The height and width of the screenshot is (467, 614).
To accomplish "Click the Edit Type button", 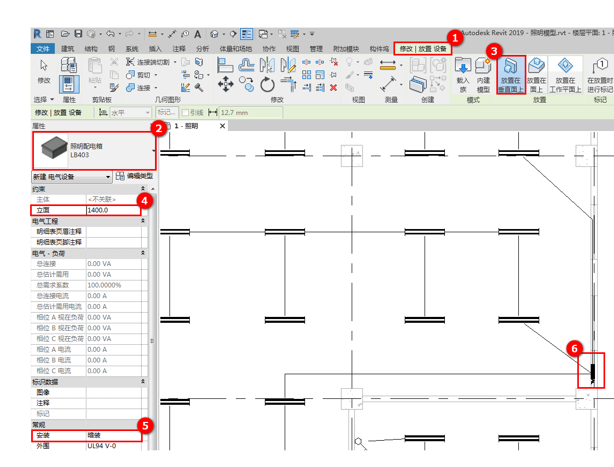I will click(x=135, y=177).
